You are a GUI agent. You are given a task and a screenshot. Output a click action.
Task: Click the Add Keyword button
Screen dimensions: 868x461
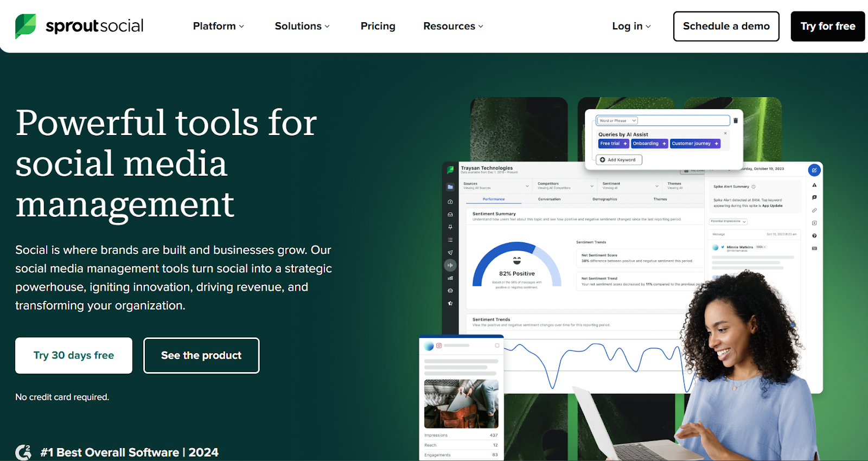(x=619, y=160)
